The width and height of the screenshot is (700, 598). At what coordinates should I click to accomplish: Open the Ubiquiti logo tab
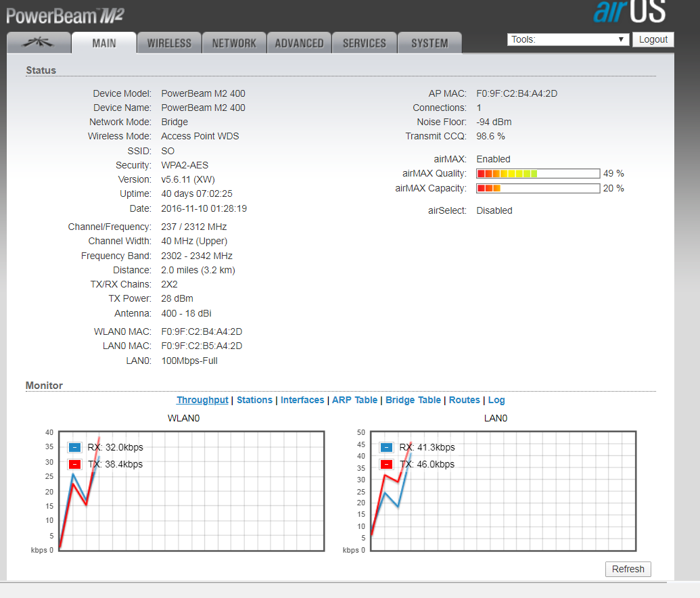pos(39,43)
